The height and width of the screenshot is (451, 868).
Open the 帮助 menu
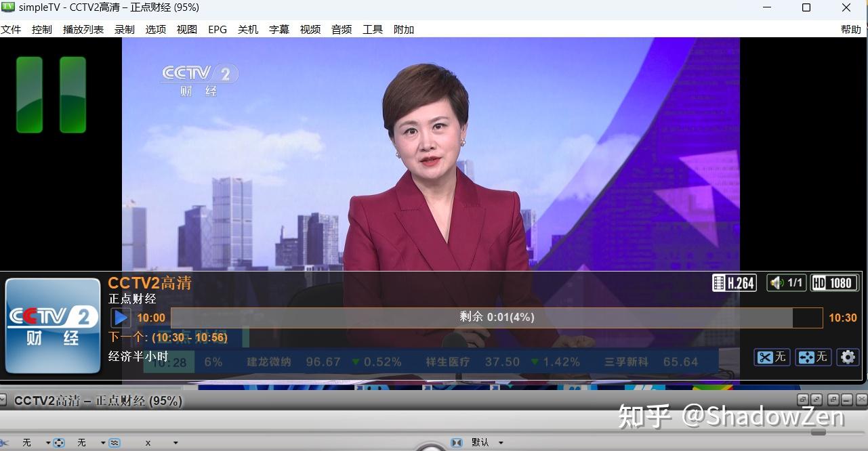point(851,29)
